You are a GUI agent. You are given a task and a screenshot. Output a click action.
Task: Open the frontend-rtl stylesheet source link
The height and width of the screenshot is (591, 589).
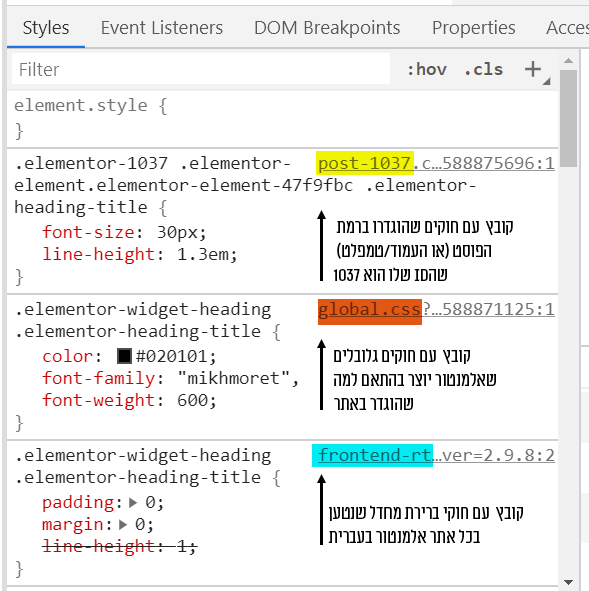(436, 455)
